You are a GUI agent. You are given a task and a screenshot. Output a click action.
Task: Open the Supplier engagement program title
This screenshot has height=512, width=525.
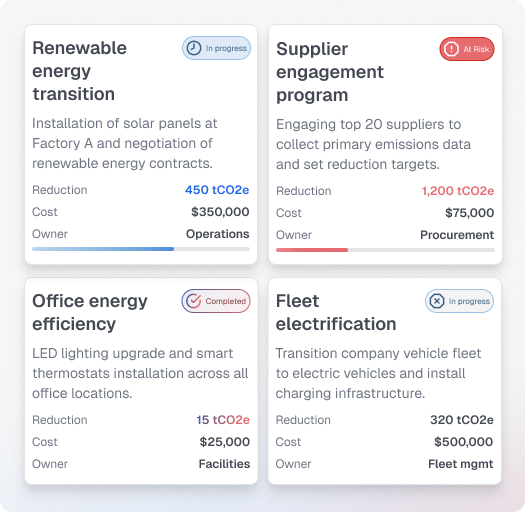330,72
